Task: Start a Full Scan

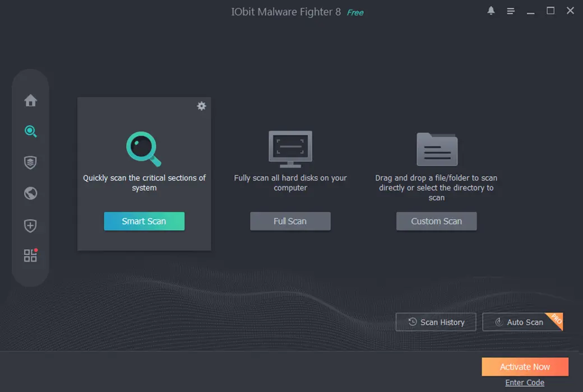Action: 290,221
